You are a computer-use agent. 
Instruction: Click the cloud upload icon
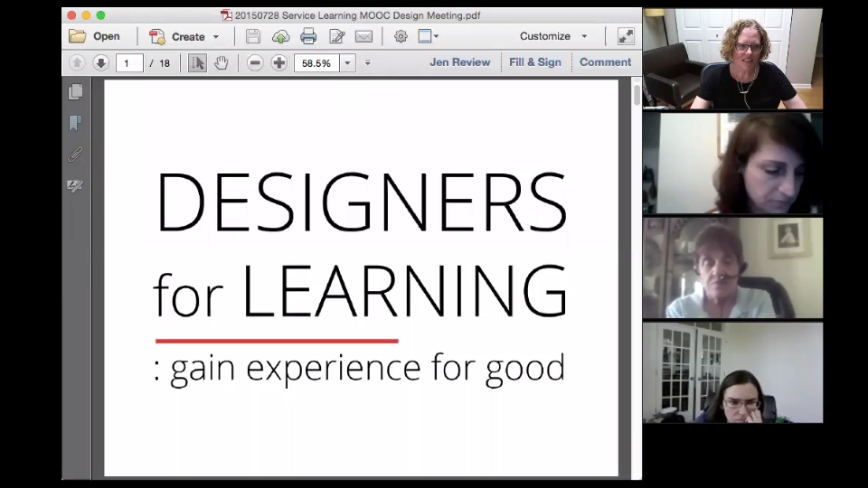click(x=280, y=37)
